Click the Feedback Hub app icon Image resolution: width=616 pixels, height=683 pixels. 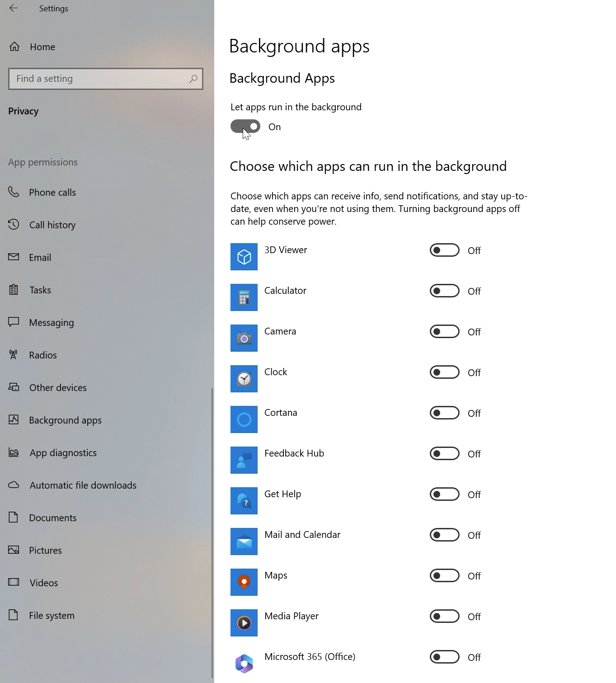pos(244,460)
